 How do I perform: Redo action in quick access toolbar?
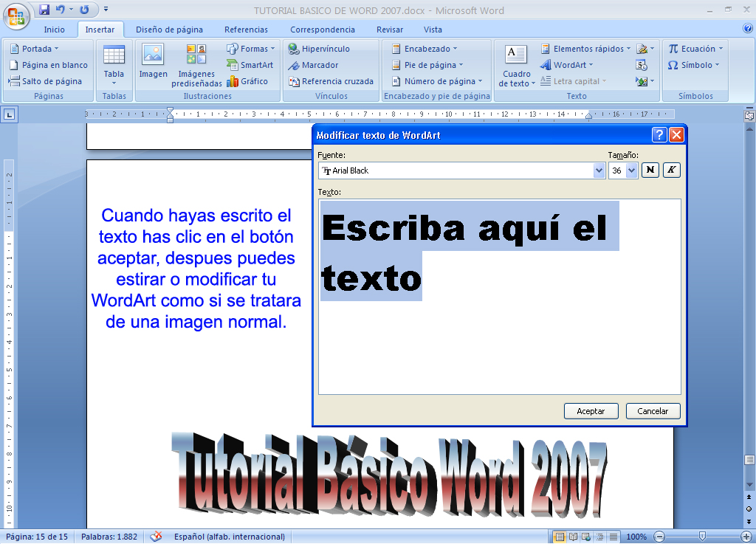click(x=84, y=9)
